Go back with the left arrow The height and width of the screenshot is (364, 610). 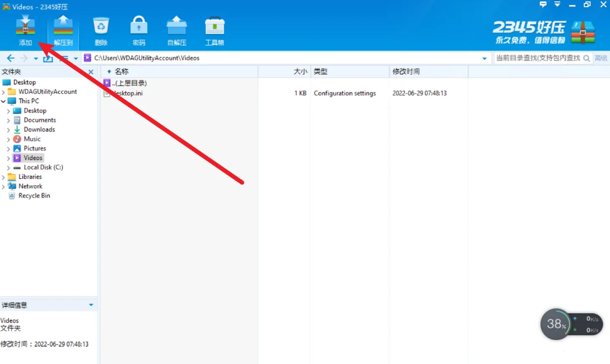point(11,58)
